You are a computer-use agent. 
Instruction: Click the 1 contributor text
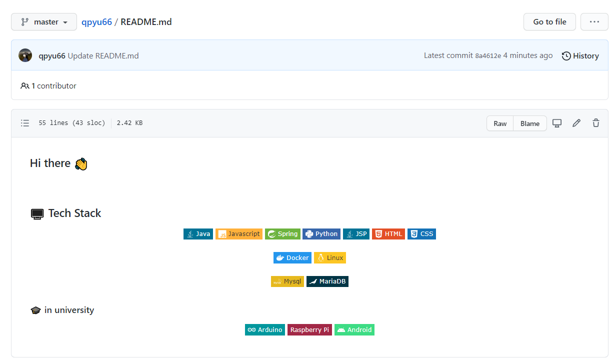(x=54, y=86)
